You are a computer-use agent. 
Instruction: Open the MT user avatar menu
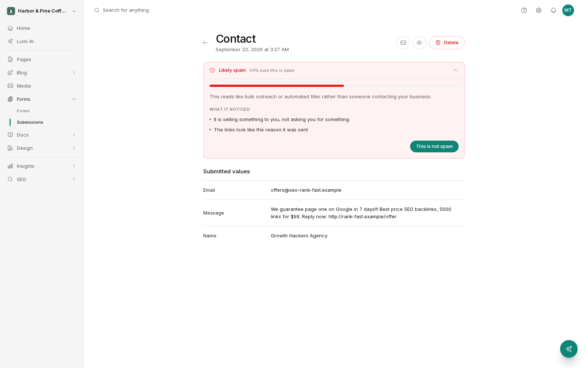coord(568,10)
